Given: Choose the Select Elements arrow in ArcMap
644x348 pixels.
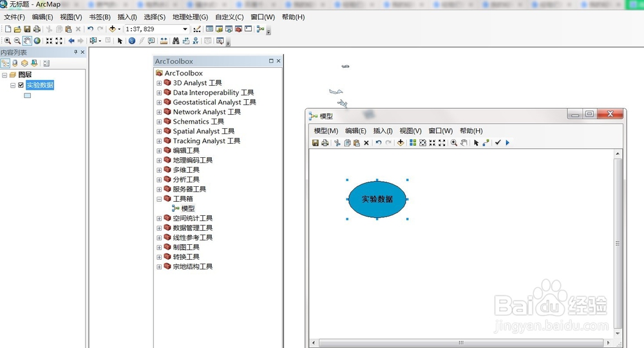Looking at the screenshot, I should (x=120, y=41).
